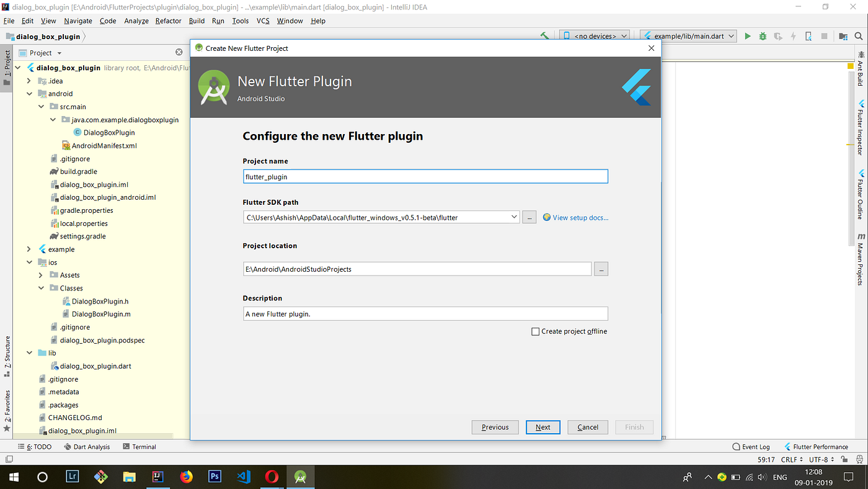Viewport: 868px width, 489px height.
Task: Collapse the android folder in the tree
Action: click(29, 93)
